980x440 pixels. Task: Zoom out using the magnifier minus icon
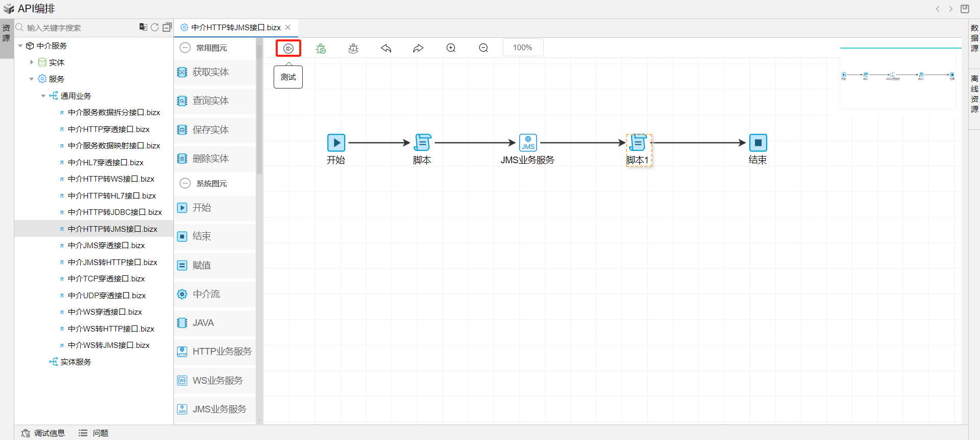[483, 48]
